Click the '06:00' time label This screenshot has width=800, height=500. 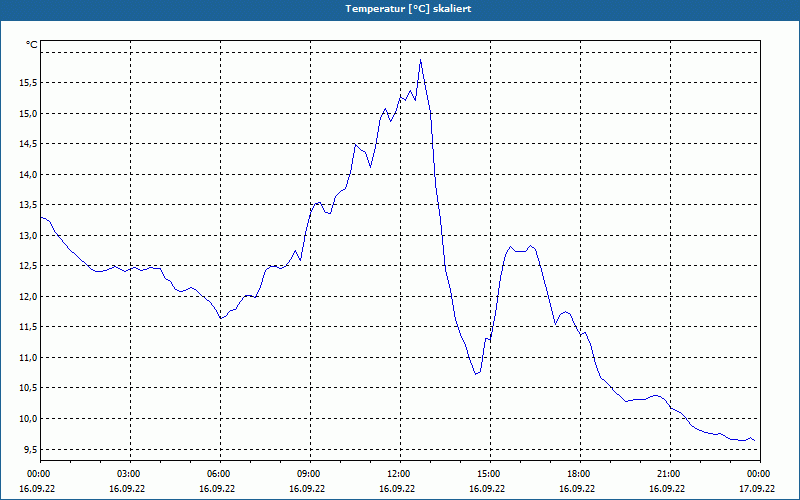(x=220, y=474)
